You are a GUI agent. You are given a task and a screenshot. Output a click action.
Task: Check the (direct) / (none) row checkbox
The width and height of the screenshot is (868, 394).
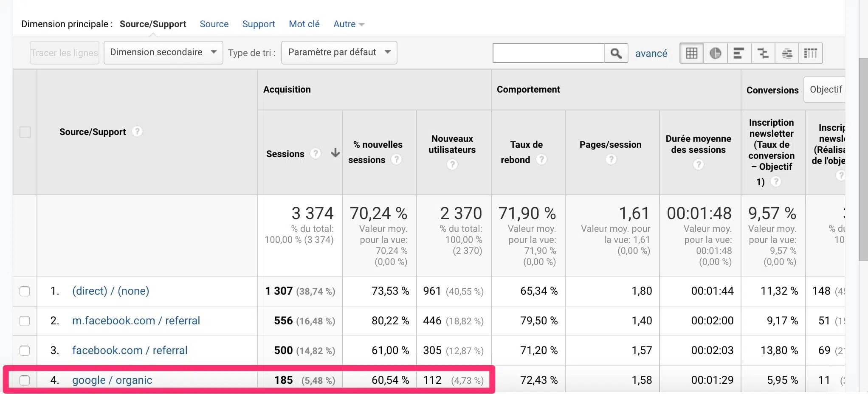click(x=25, y=291)
